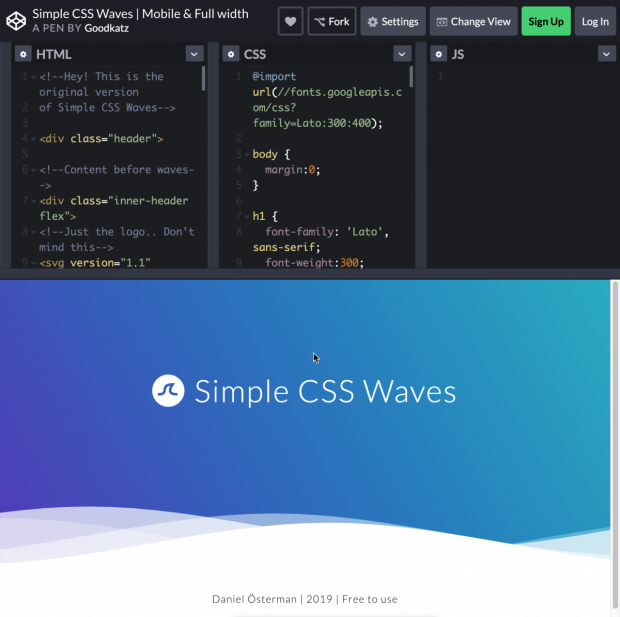Click the preview pane vertical scrollbar
The height and width of the screenshot is (617, 620).
pyautogui.click(x=615, y=447)
